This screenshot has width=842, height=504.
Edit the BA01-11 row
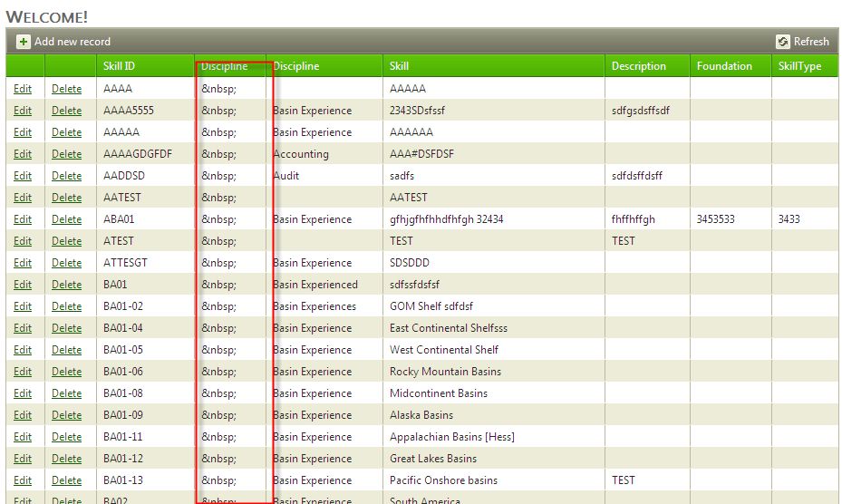point(23,437)
